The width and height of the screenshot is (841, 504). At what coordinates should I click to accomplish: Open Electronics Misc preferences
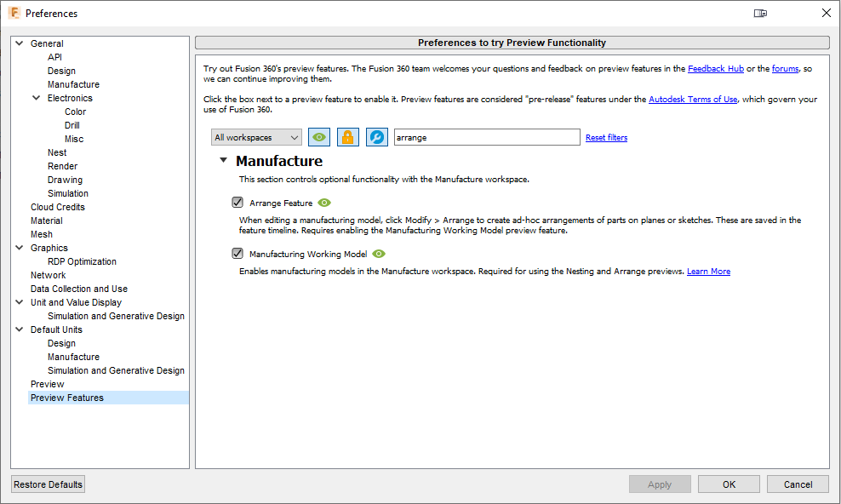(74, 139)
